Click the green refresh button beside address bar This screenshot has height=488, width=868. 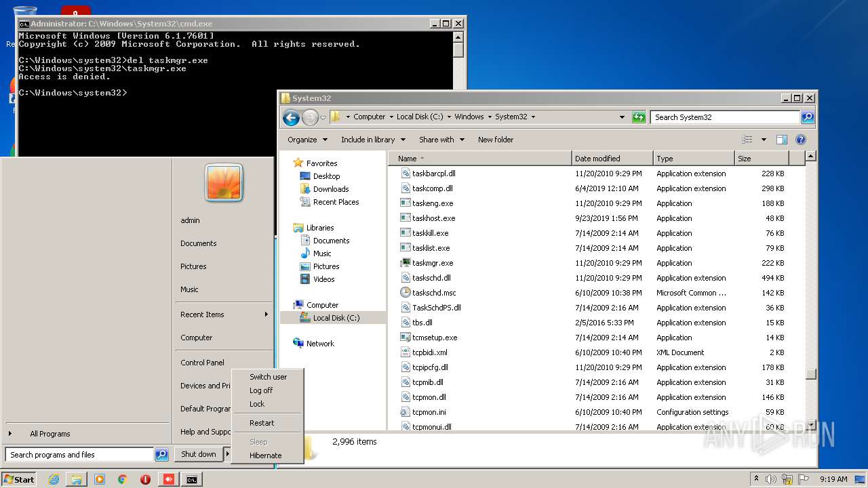(x=639, y=117)
